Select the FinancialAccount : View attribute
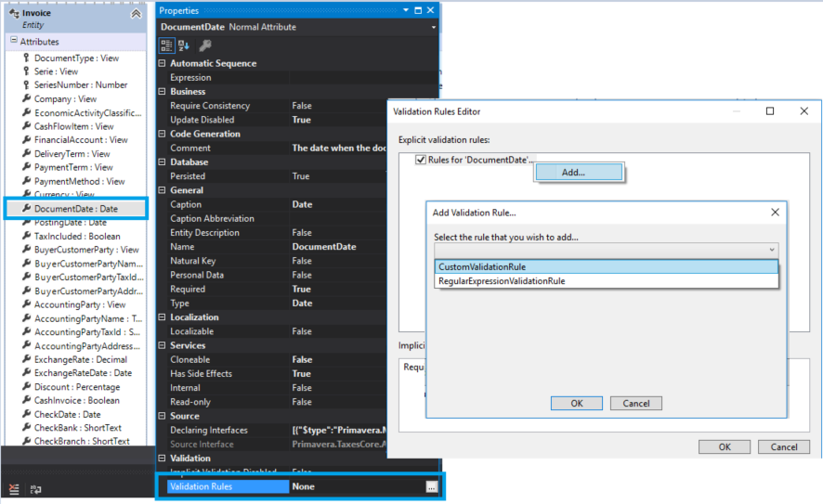 [x=82, y=140]
